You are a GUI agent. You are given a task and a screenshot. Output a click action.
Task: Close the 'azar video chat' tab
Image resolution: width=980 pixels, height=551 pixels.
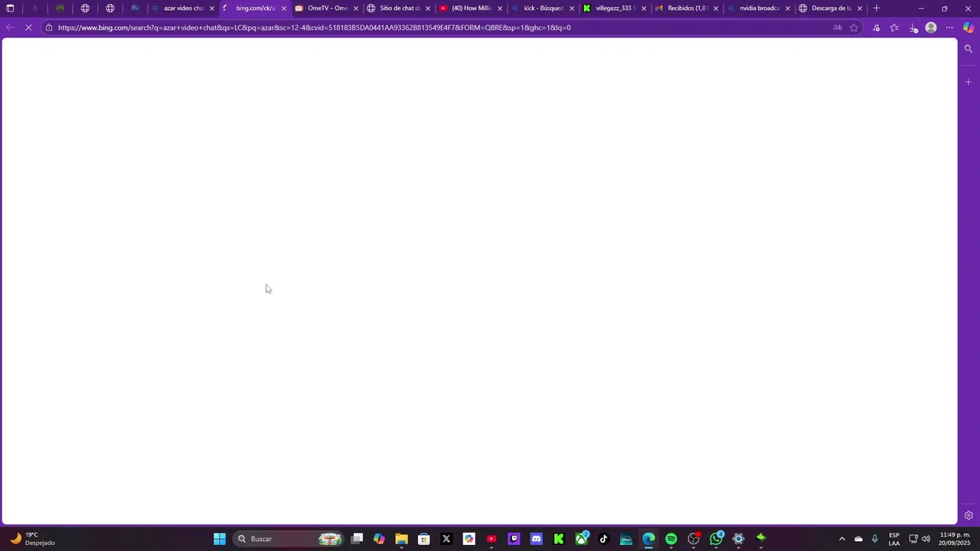212,8
